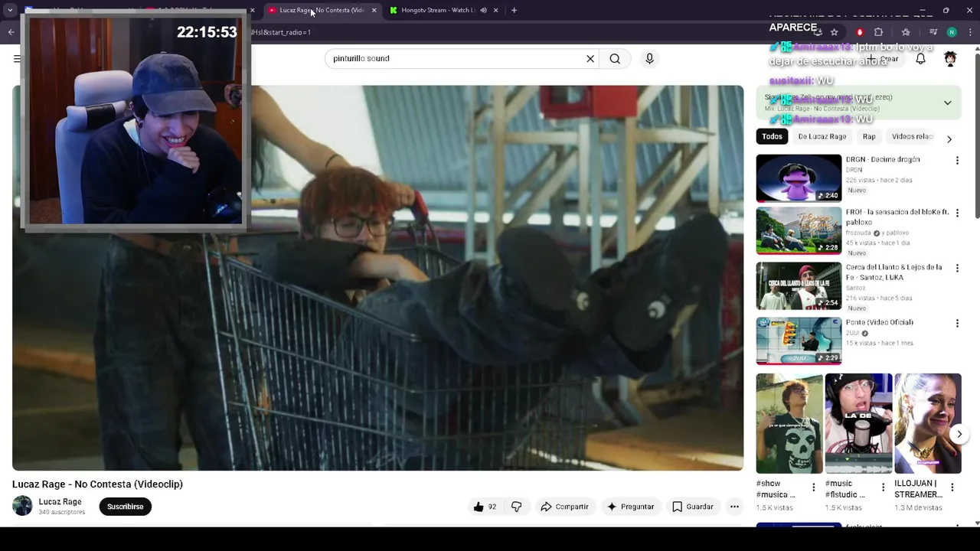Open DRGN - Decime drogón thumbnail
Image resolution: width=980 pixels, height=551 pixels.
[x=799, y=178]
